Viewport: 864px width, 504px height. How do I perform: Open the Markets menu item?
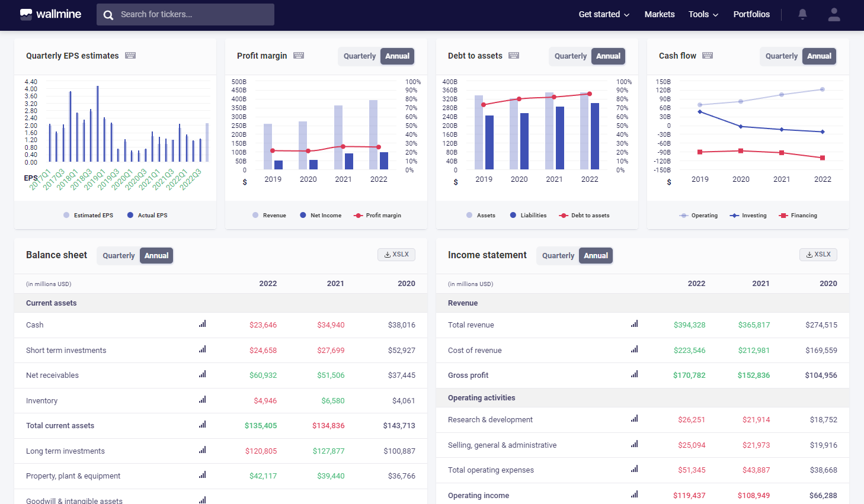tap(660, 14)
